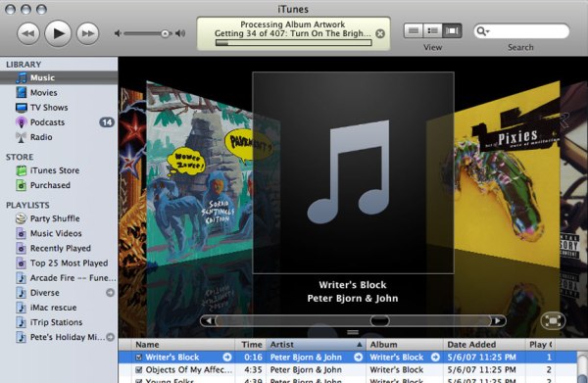Click the Pavement album cover

click(x=199, y=172)
